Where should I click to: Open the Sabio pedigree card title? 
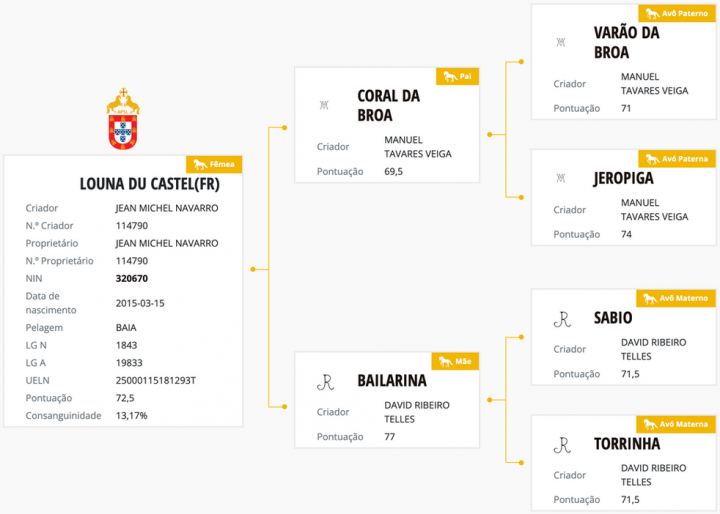point(613,317)
